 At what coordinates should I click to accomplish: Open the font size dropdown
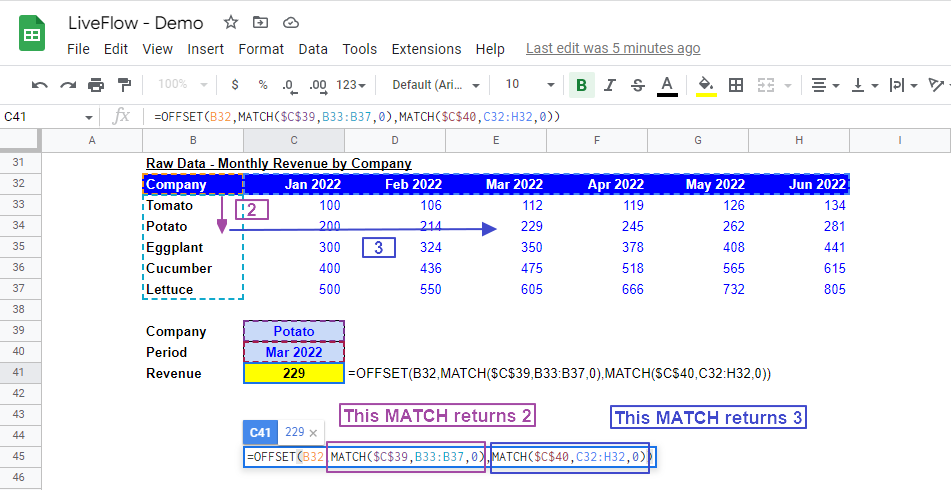pos(529,85)
